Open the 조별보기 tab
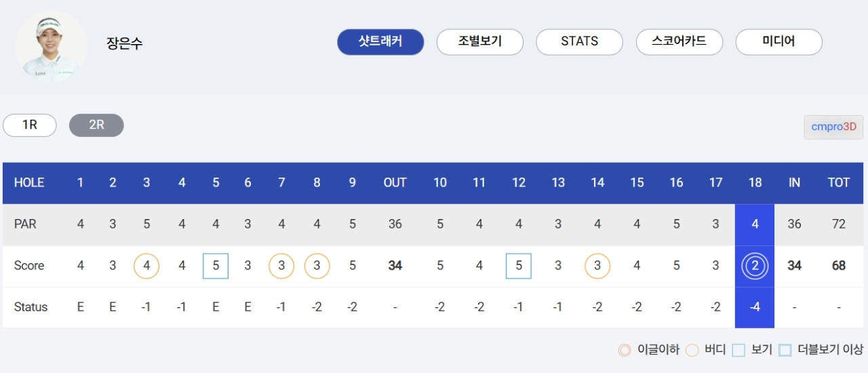868x373 pixels. click(x=480, y=42)
